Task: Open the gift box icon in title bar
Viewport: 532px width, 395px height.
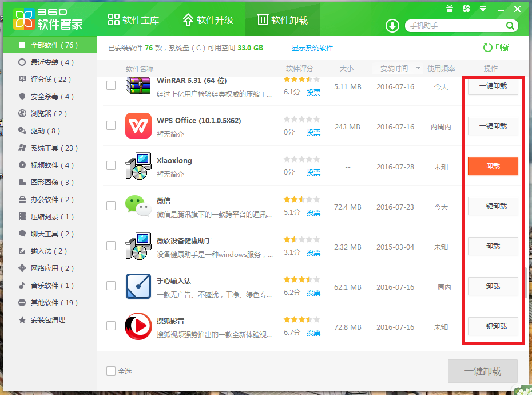Action: 450,9
